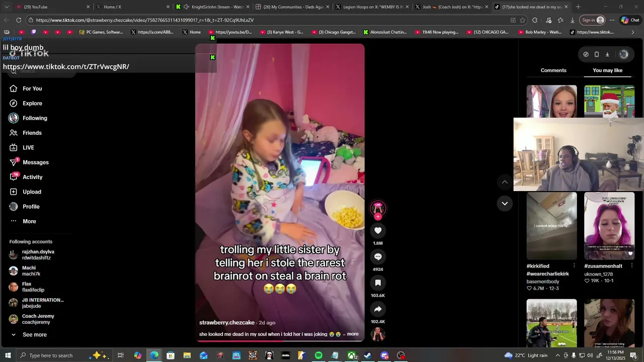The width and height of the screenshot is (644, 362).
Task: Open File Explorer from the taskbar
Action: point(187,355)
